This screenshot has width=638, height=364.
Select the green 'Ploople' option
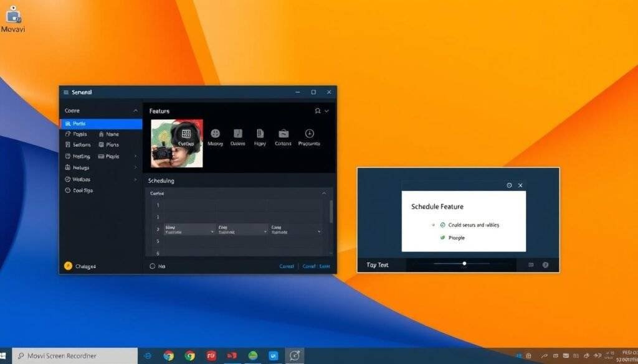point(452,238)
